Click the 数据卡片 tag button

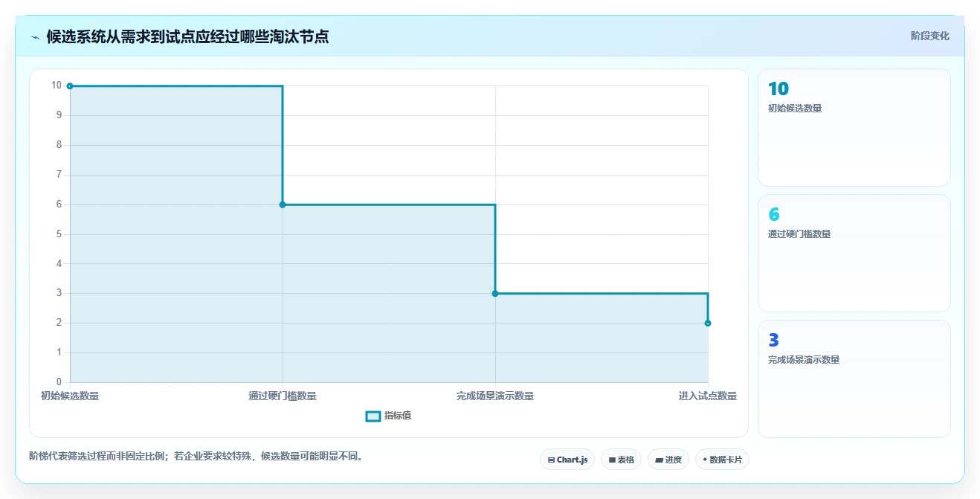[x=722, y=460]
